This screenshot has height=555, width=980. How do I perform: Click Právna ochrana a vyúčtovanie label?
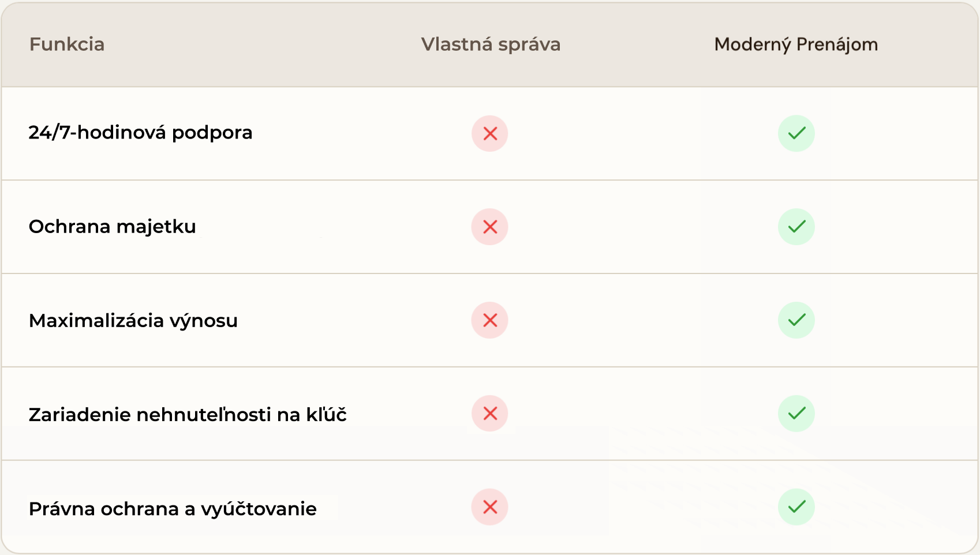(x=173, y=509)
